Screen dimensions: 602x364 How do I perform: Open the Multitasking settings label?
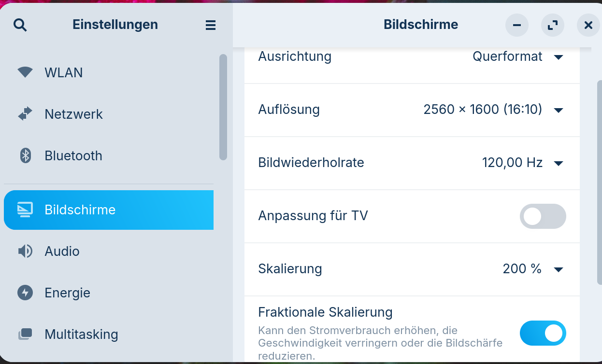[81, 334]
